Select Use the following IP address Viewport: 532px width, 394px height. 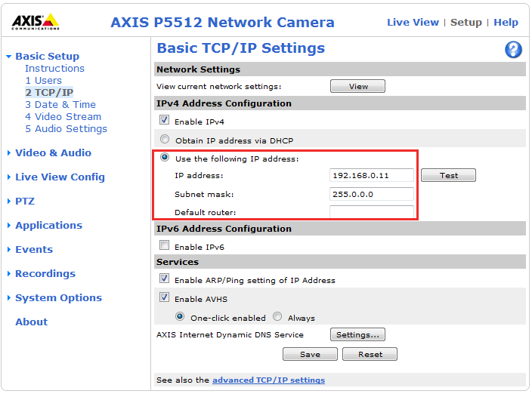point(165,158)
